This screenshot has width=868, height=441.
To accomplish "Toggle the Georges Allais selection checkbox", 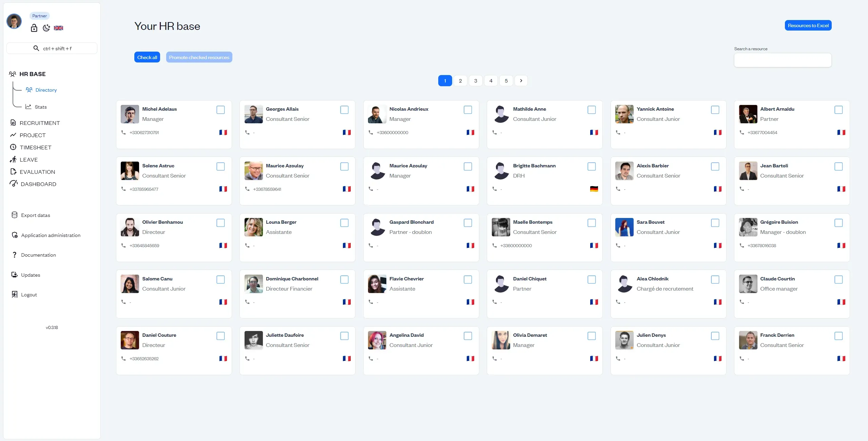I will (345, 110).
